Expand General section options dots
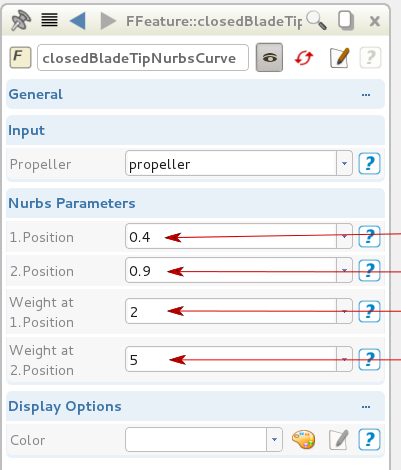Viewport: 401px width, 470px height. (366, 95)
